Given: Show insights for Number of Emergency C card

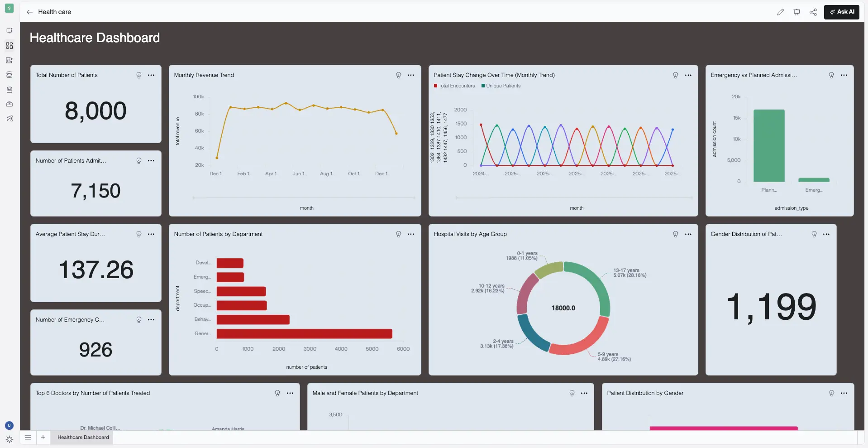Looking at the screenshot, I should (139, 320).
